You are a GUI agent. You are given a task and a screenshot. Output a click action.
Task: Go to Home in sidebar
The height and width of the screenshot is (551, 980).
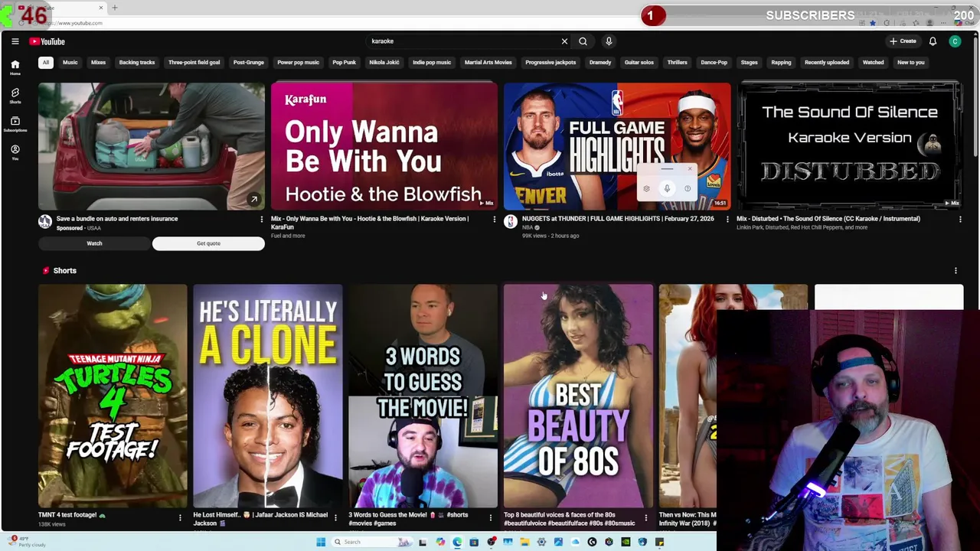pyautogui.click(x=15, y=67)
